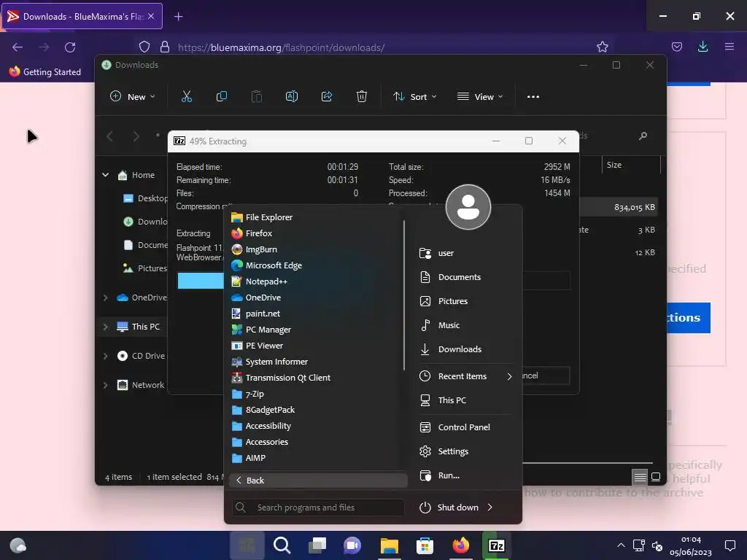Launch PE Viewer from the programs list
The width and height of the screenshot is (747, 560).
coord(257,346)
